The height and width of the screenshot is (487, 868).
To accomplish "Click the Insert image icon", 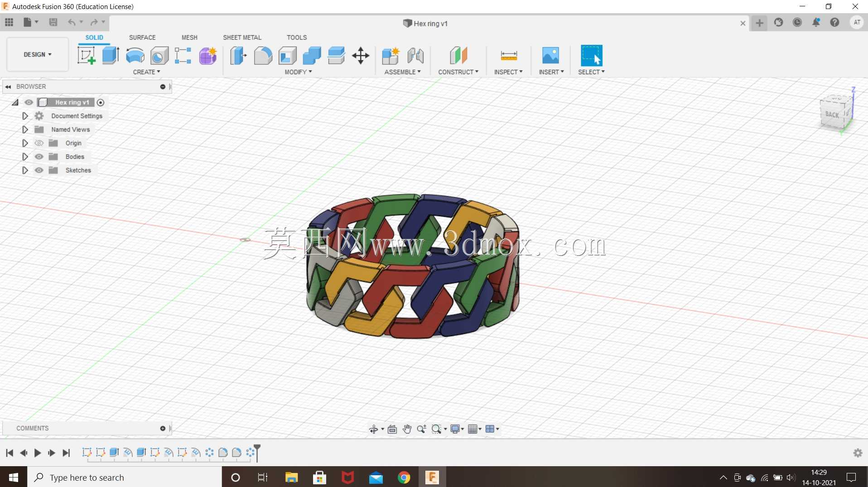I will point(550,56).
